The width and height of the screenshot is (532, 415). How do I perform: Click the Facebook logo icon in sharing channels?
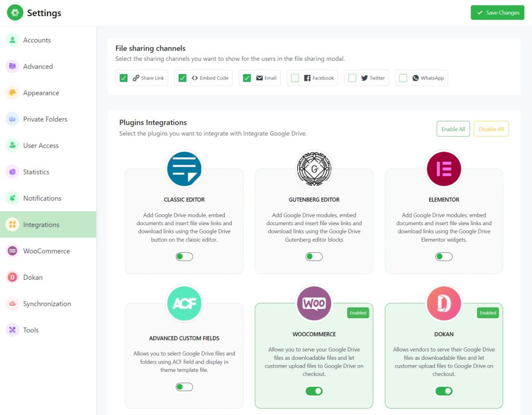pos(307,78)
